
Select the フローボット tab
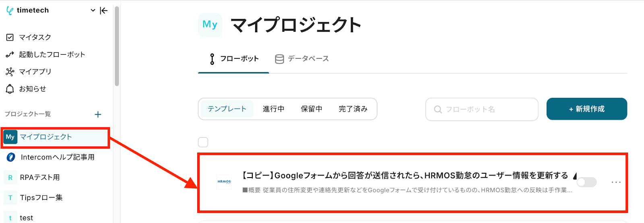[x=234, y=59]
